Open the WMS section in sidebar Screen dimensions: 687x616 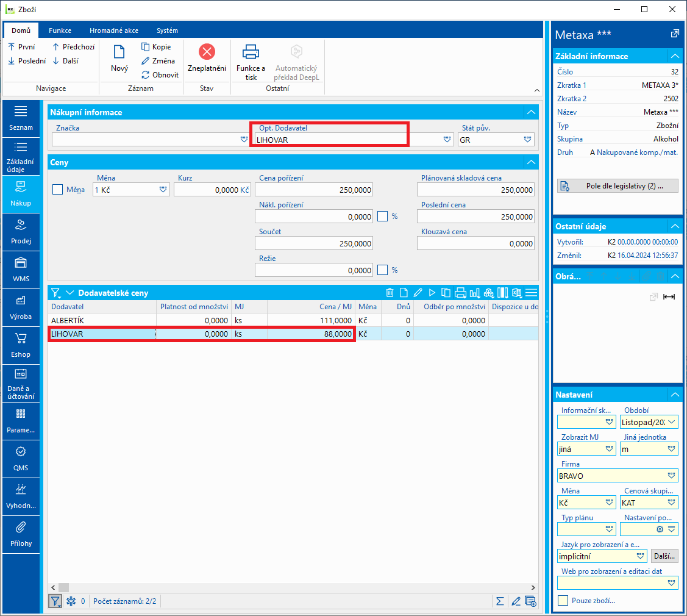pos(21,270)
